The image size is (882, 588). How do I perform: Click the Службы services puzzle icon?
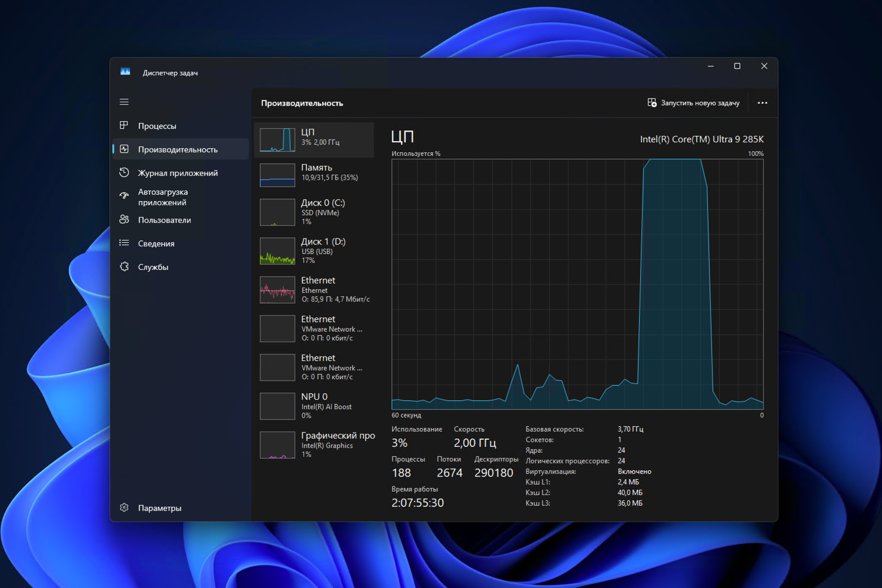[124, 266]
